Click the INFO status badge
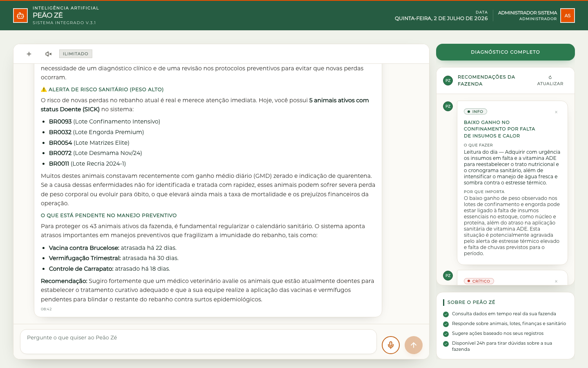Viewport: 588px width, 368px height. click(475, 112)
